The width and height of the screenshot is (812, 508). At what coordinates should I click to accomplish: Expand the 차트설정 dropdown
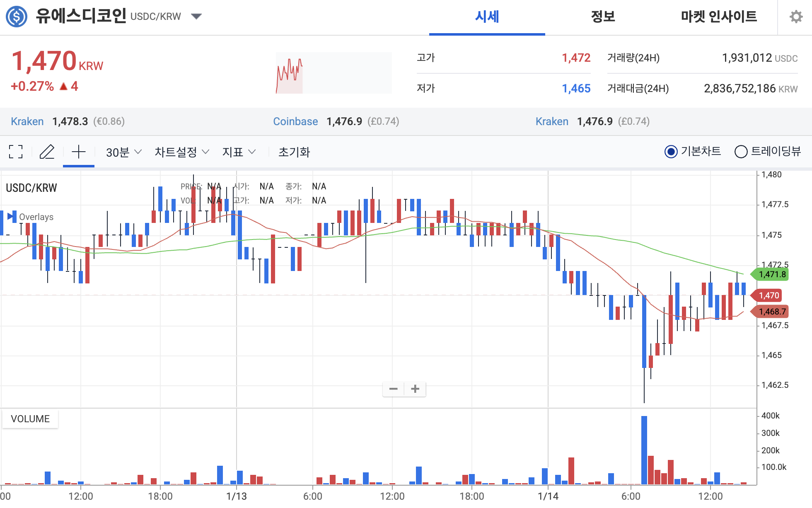(181, 152)
